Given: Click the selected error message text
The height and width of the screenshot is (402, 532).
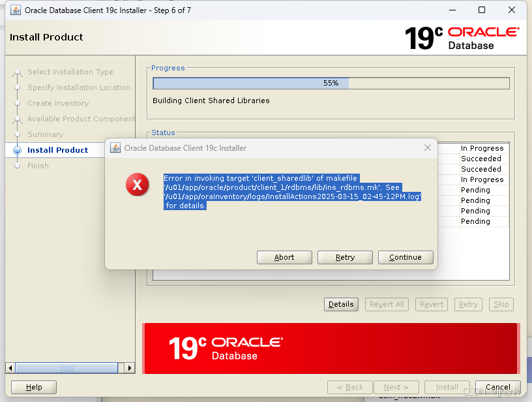Looking at the screenshot, I should coord(292,192).
